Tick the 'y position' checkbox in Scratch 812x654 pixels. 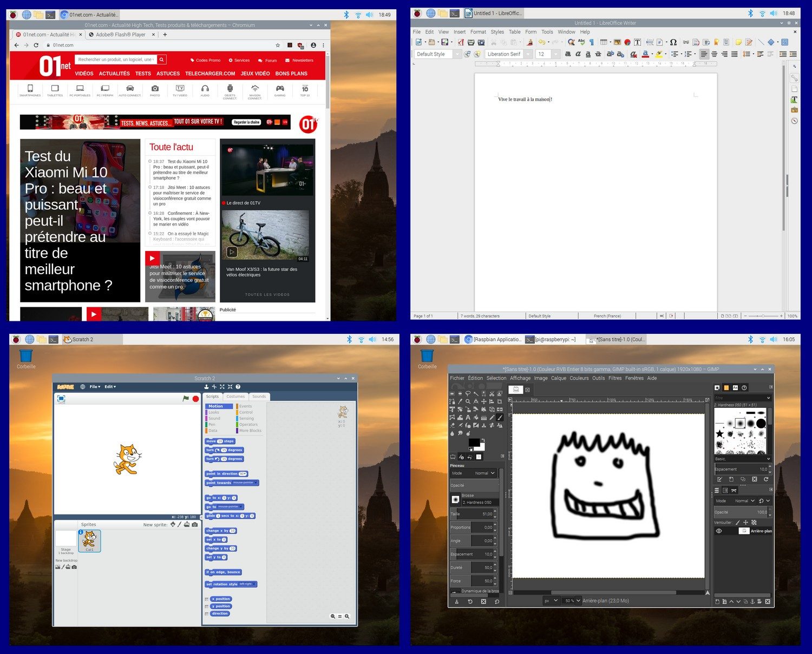(207, 606)
